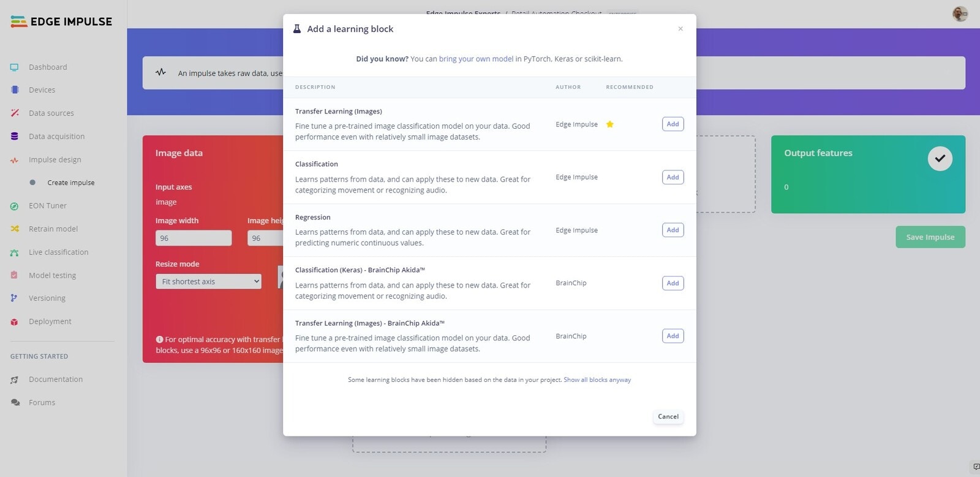The width and height of the screenshot is (980, 477).
Task: Go to Retrain model
Action: point(53,229)
